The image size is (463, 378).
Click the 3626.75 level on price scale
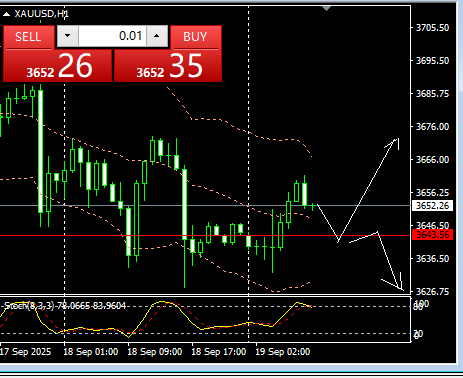tap(432, 292)
